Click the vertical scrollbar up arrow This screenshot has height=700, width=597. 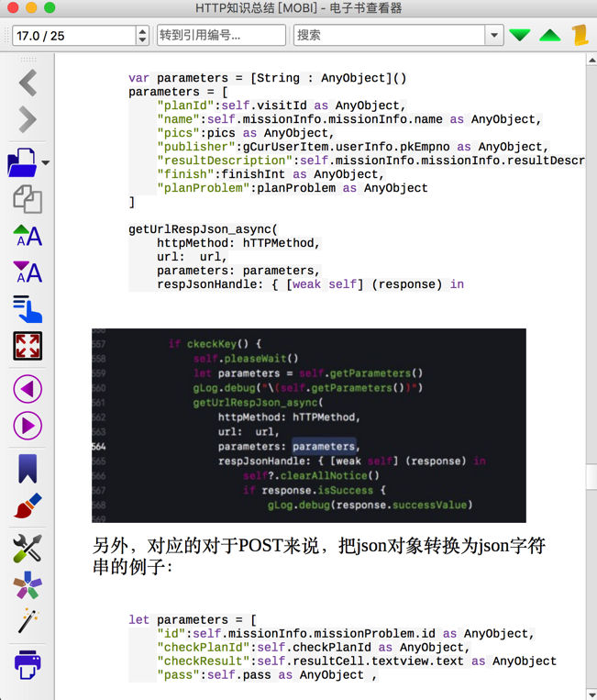(x=591, y=60)
